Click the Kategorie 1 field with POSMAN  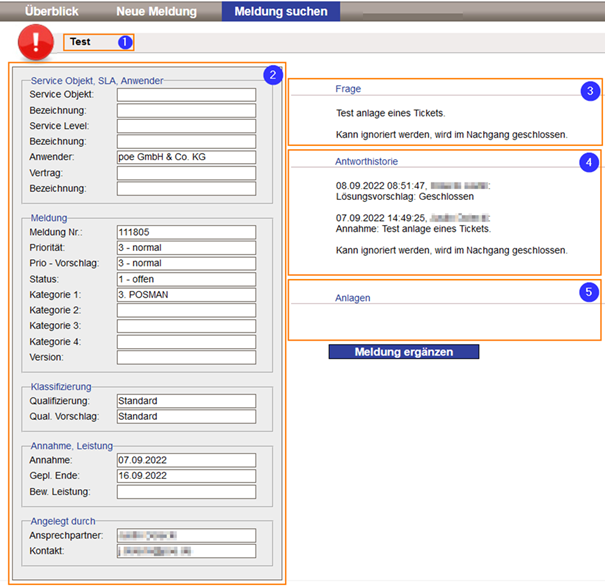(186, 295)
